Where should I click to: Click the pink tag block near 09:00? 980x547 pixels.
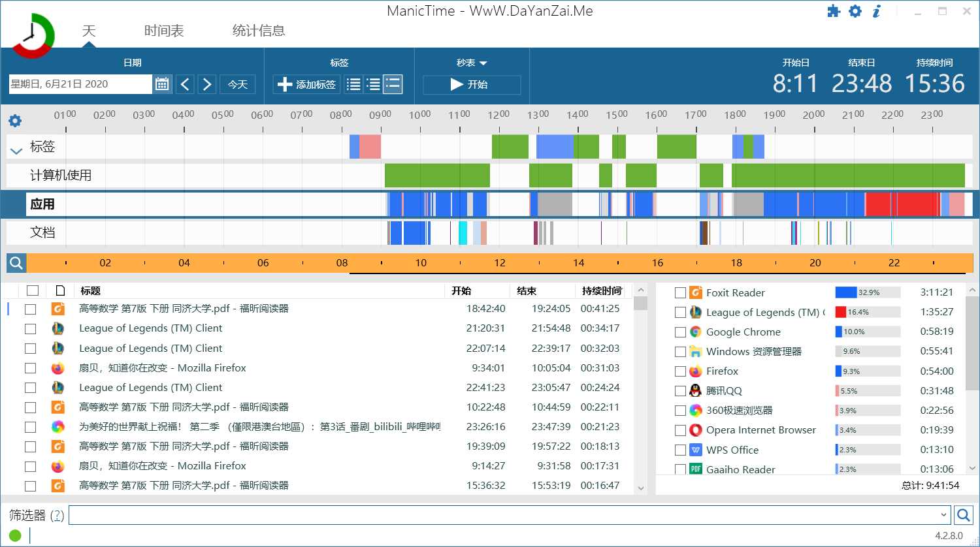[x=370, y=147]
